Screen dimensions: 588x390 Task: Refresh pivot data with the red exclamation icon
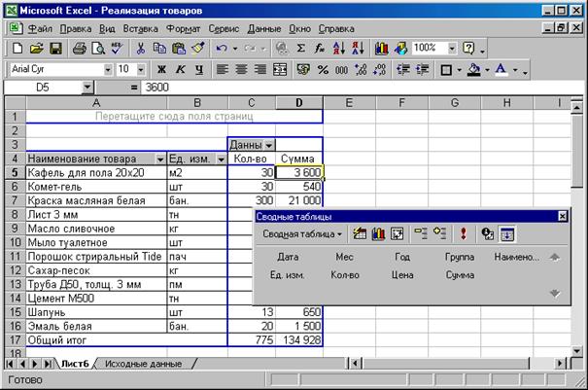[x=464, y=233]
